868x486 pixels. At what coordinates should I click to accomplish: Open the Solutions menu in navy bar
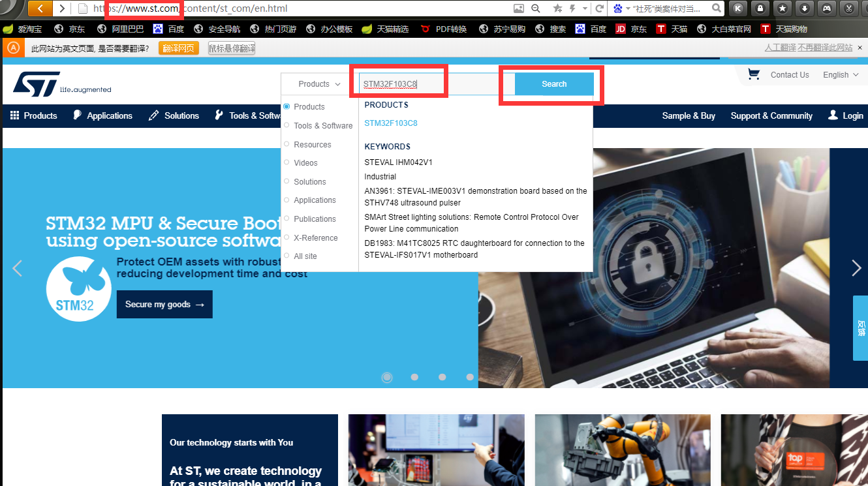[174, 115]
